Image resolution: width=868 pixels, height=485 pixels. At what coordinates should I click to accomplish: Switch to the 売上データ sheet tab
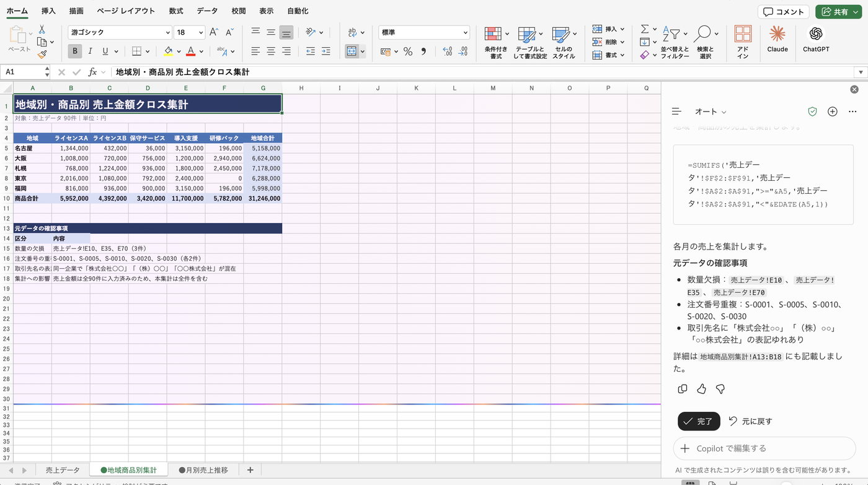click(63, 470)
